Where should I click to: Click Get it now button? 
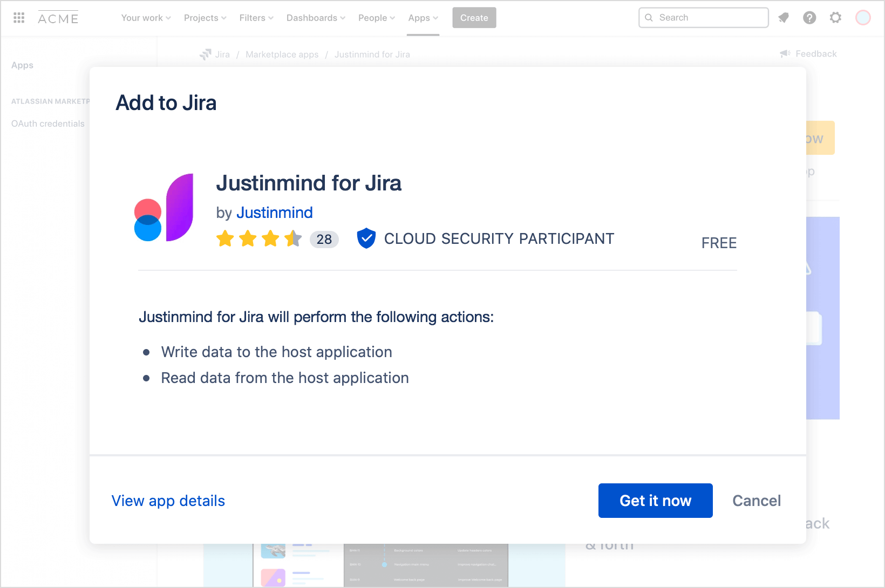tap(656, 501)
